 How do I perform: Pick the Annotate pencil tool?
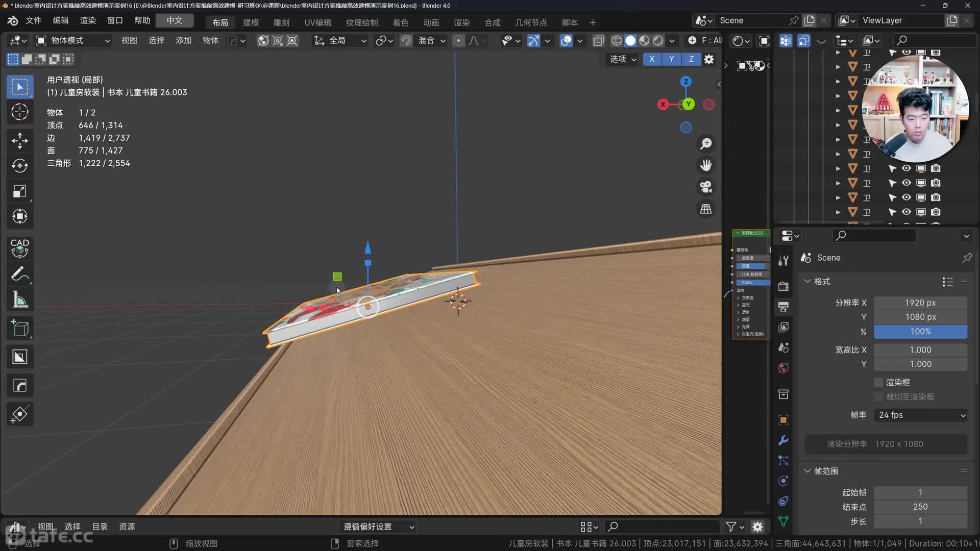click(x=20, y=274)
